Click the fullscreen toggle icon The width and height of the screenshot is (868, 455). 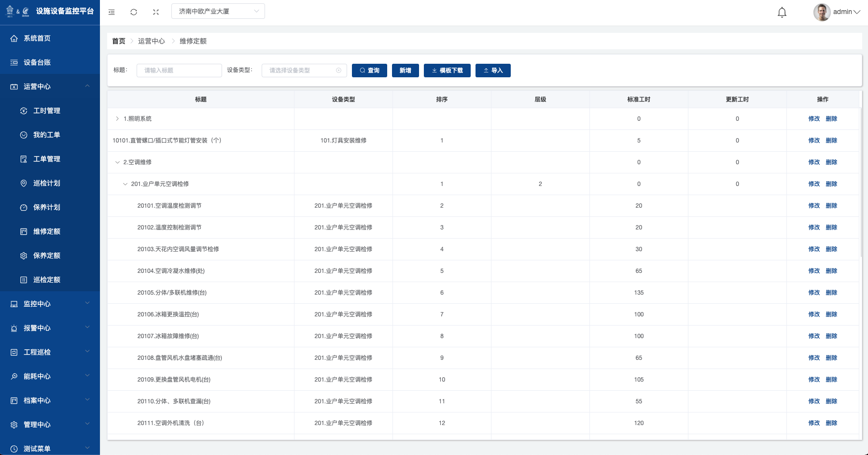156,12
